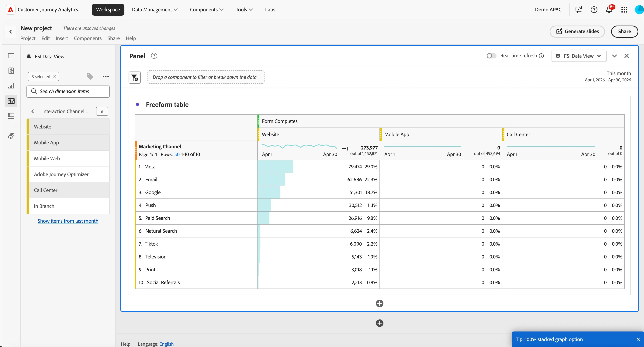Open the top bar help icon
The height and width of the screenshot is (347, 644).
(594, 9)
